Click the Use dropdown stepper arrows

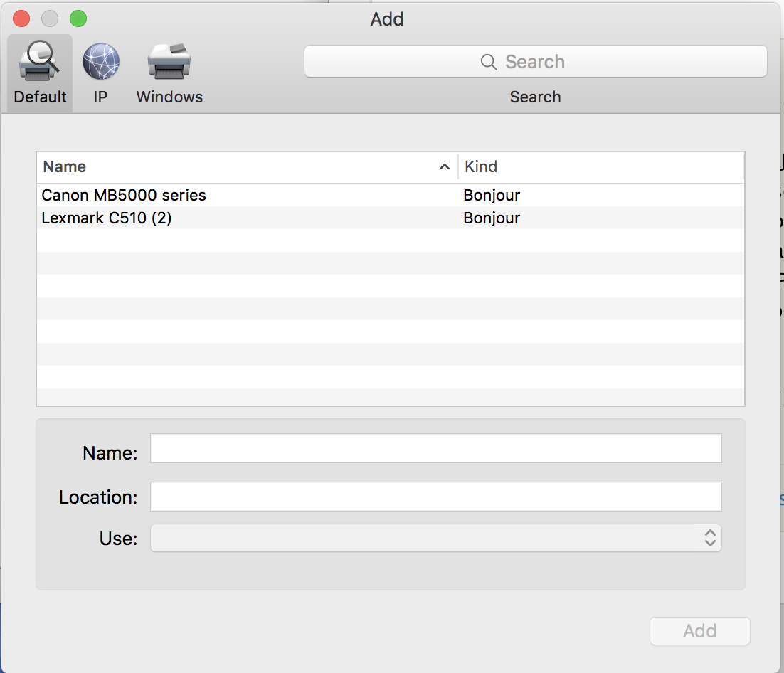[x=709, y=539]
